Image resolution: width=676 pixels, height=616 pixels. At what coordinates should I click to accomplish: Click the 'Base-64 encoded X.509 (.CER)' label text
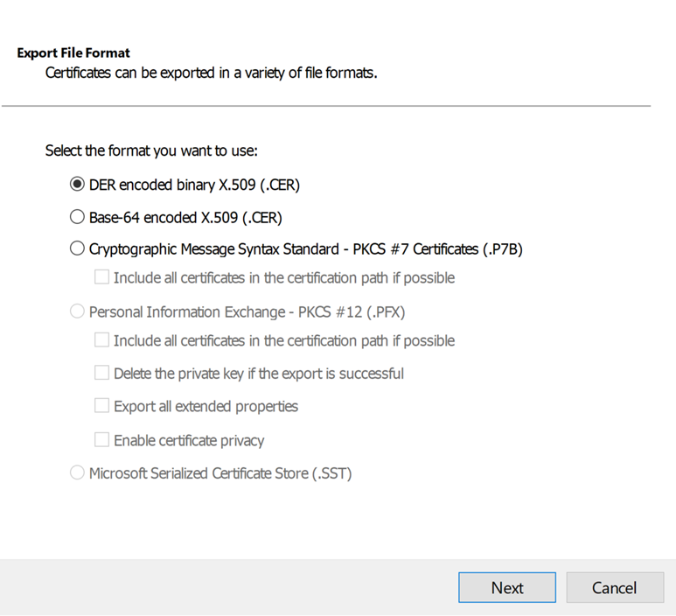click(x=185, y=217)
